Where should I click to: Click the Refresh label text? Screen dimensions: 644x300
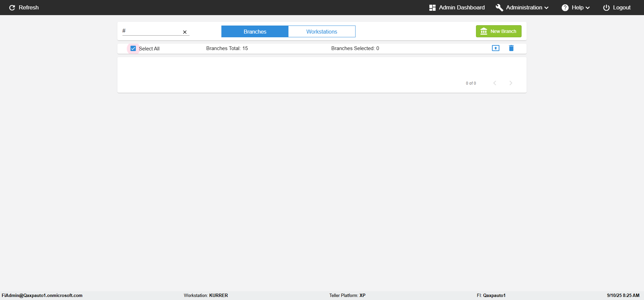[x=29, y=7]
